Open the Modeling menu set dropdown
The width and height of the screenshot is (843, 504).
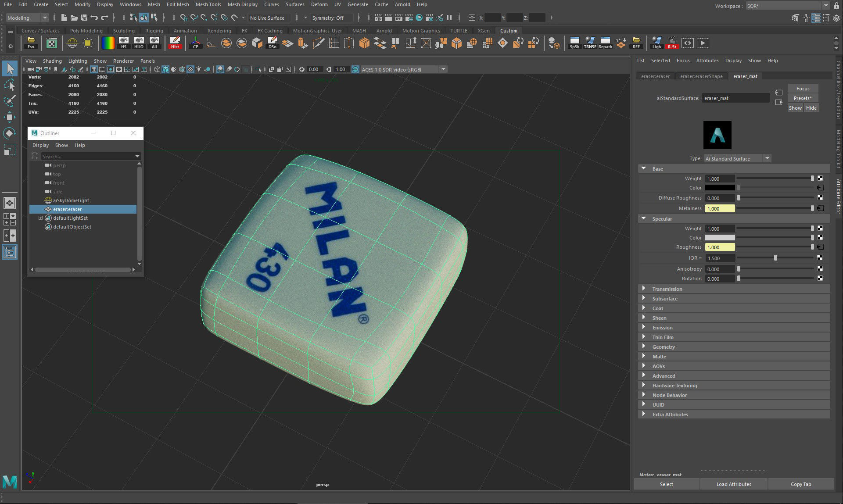pos(27,18)
